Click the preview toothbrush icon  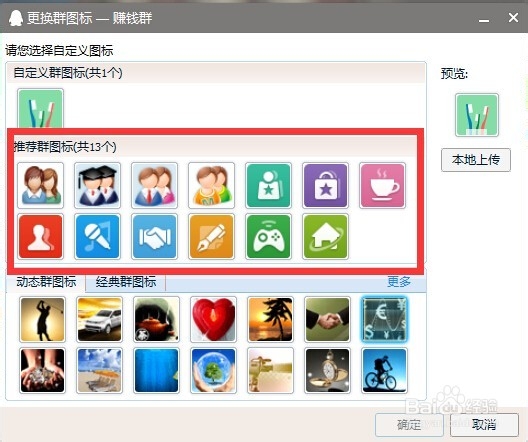(x=476, y=115)
